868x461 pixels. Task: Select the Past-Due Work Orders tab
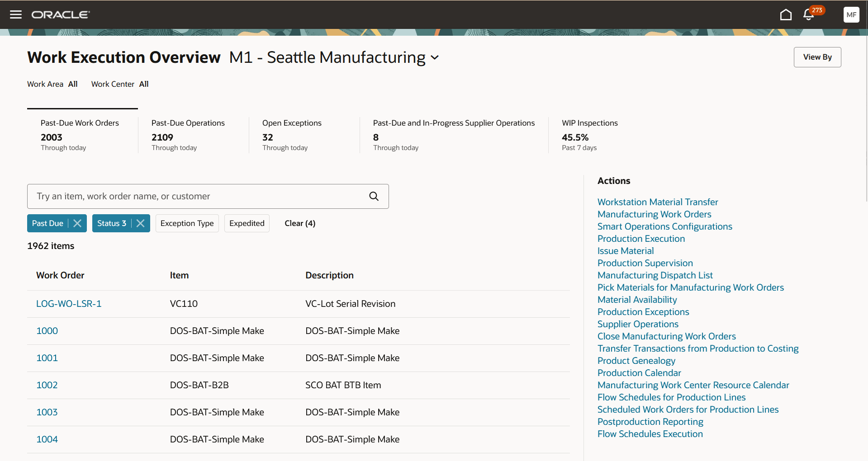pyautogui.click(x=82, y=135)
